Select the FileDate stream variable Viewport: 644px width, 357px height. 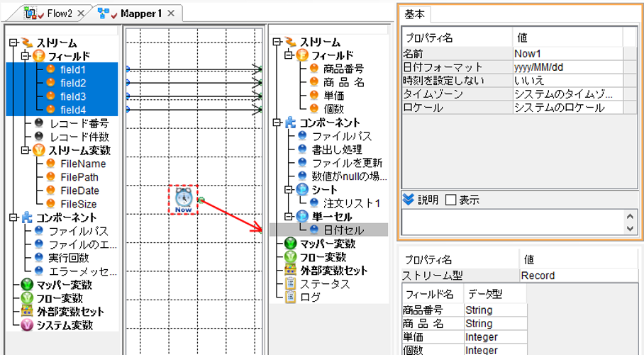(79, 191)
